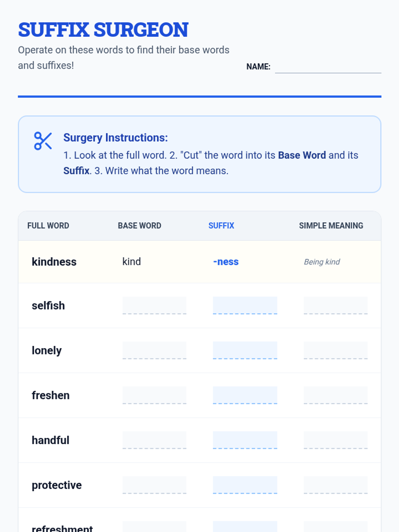This screenshot has height=532, width=399.
Task: Click the suffix field for lonely
Action: point(245,350)
